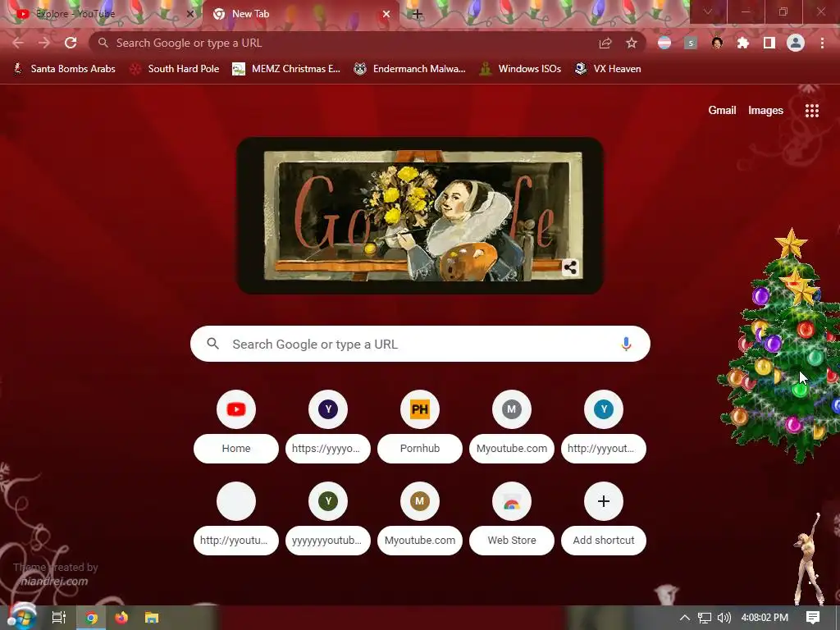
Task: Open the https://yyyyo... shortcut icon
Action: (x=328, y=409)
